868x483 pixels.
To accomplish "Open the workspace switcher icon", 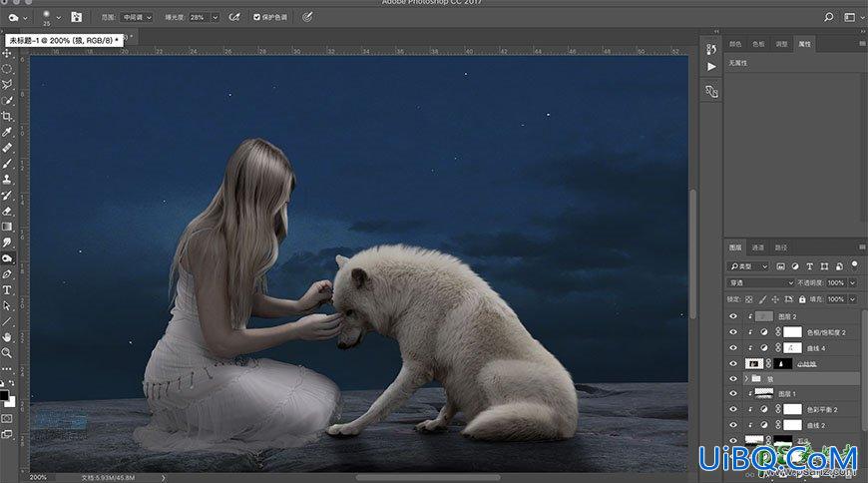I will tap(850, 17).
